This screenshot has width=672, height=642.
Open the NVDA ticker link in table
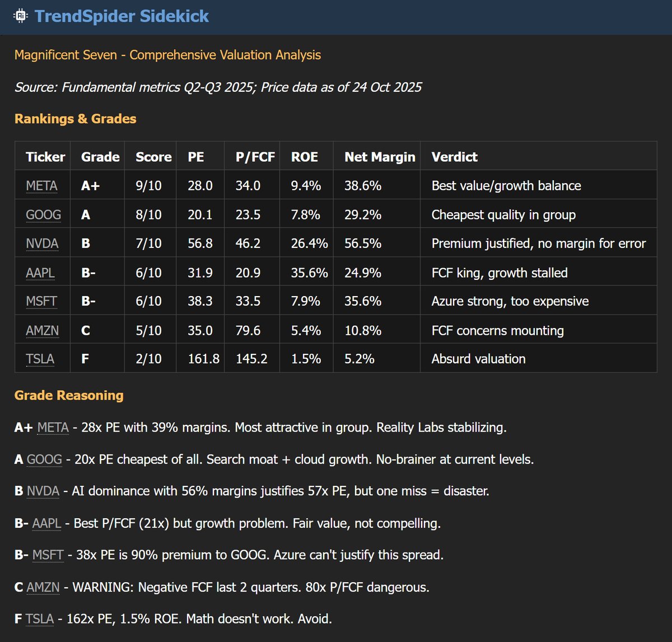[x=42, y=243]
